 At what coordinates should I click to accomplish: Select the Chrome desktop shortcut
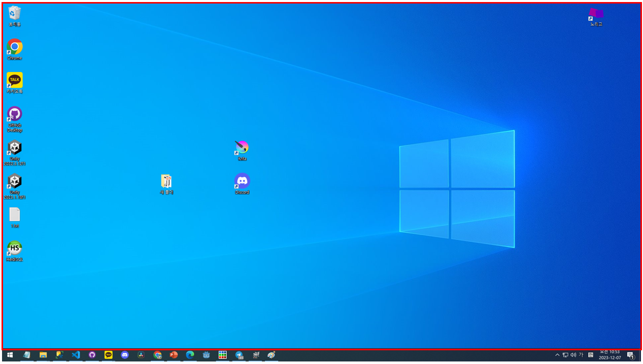click(15, 49)
